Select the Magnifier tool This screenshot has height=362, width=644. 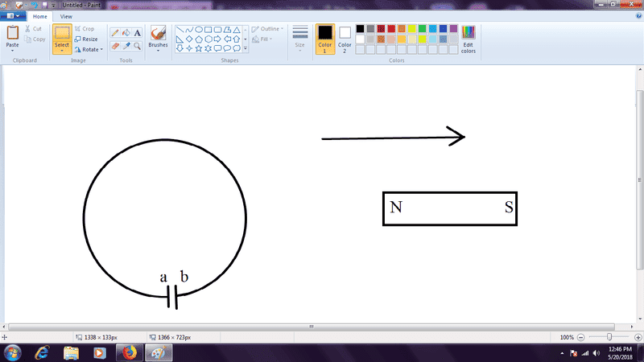138,46
